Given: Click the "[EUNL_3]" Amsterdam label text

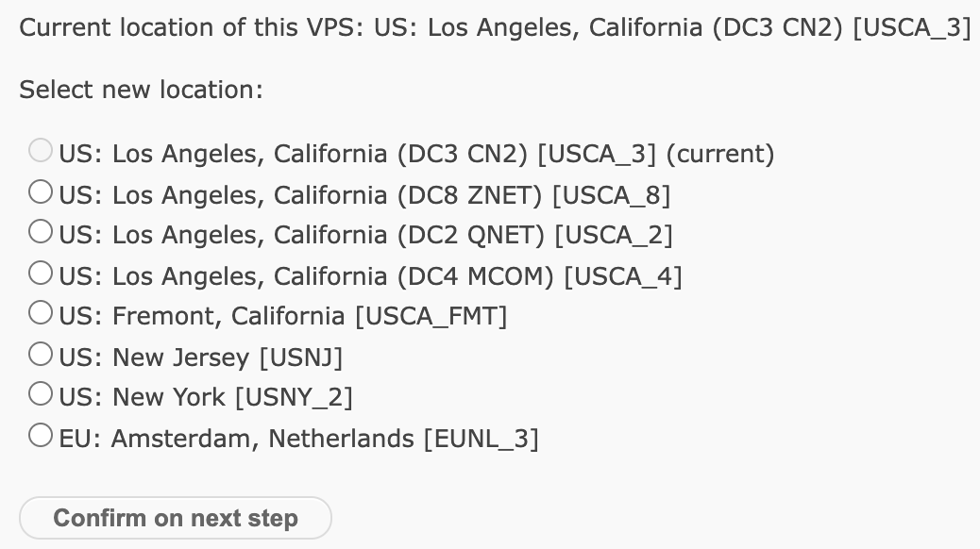Looking at the screenshot, I should (481, 439).
